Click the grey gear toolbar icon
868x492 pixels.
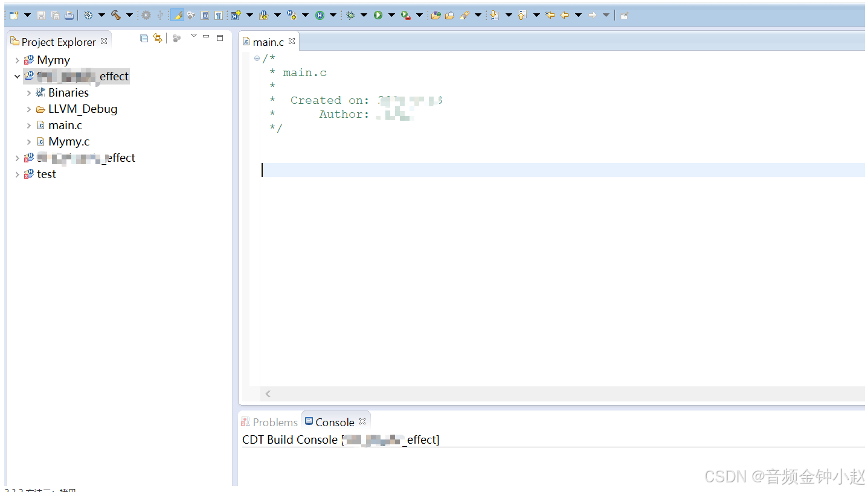click(x=146, y=15)
